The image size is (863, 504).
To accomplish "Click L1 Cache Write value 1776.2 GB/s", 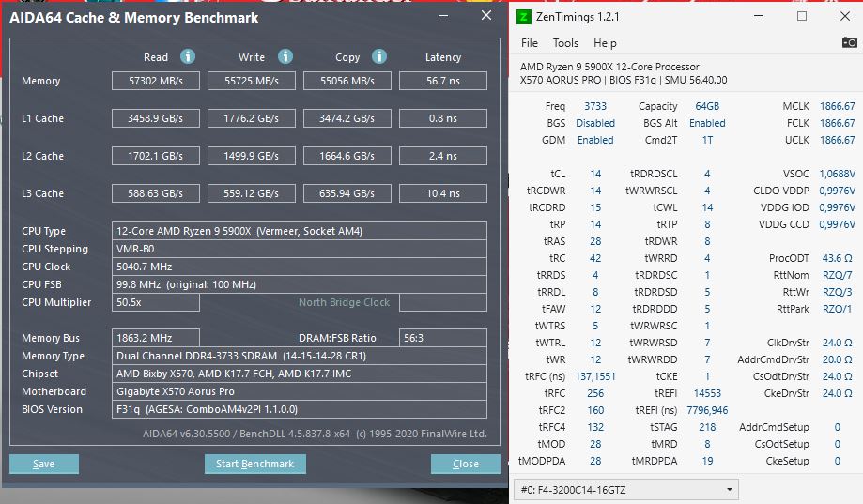I will point(252,118).
